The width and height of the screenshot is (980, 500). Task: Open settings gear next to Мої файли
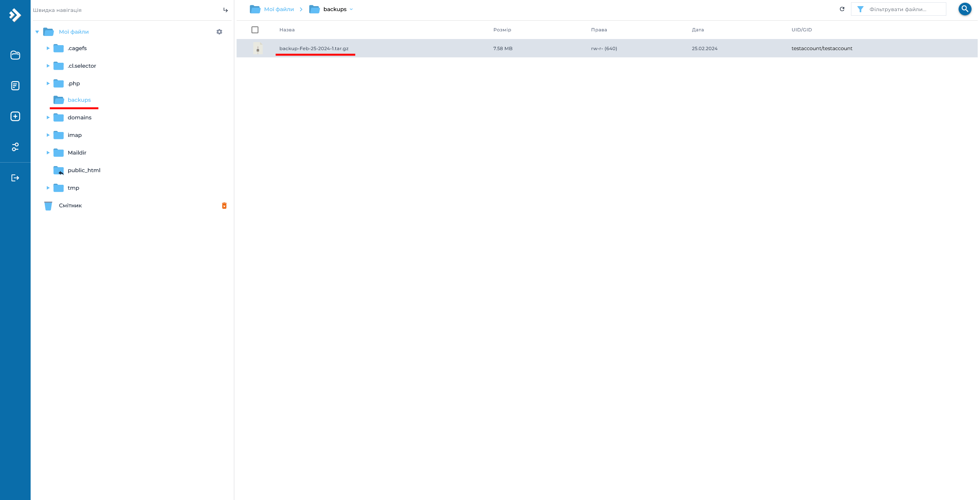click(x=219, y=32)
